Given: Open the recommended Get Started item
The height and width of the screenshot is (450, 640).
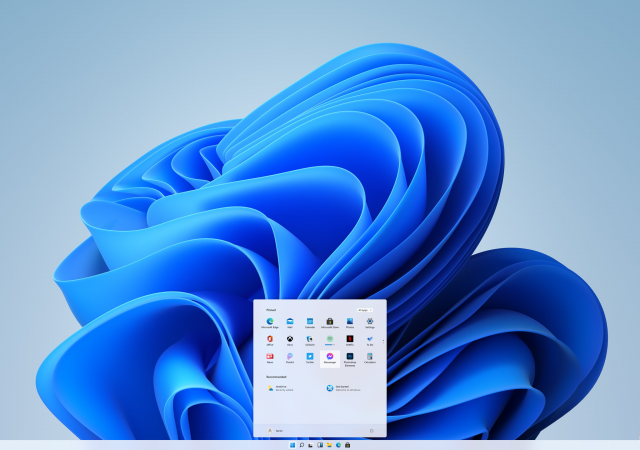Looking at the screenshot, I should tap(344, 388).
